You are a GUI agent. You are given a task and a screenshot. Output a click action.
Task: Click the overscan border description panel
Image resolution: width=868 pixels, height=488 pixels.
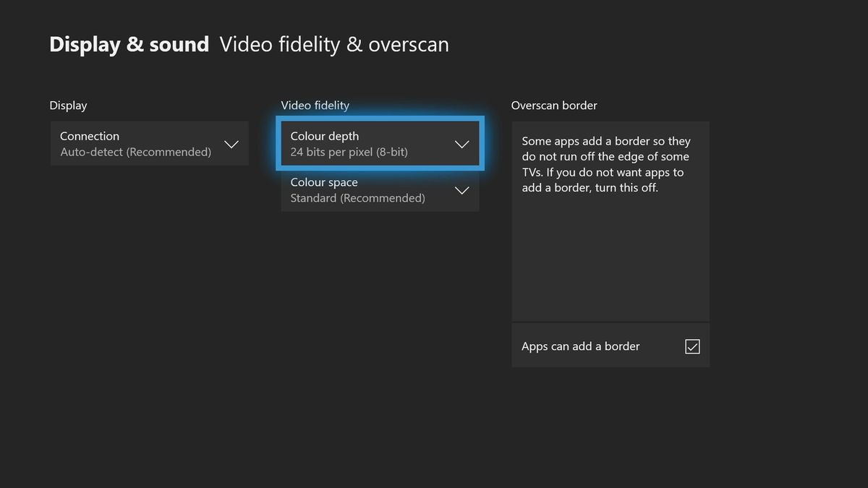[x=610, y=217]
